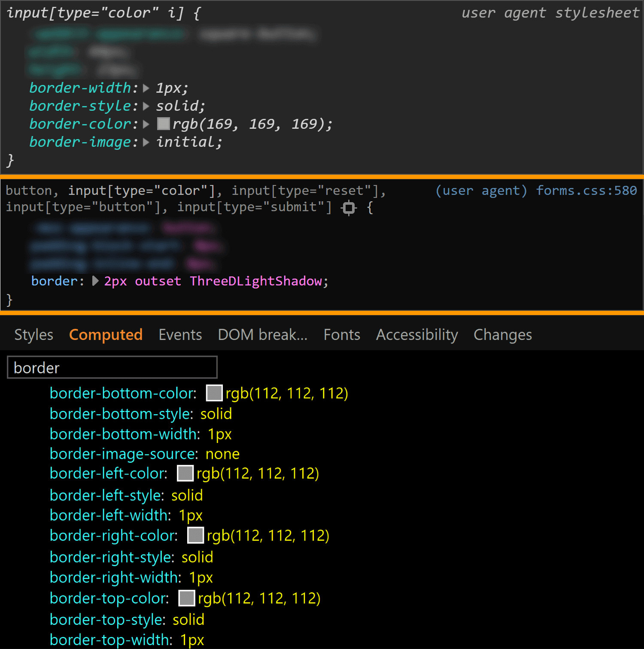This screenshot has height=649, width=644.
Task: Select the border-left-width computed row
Action: pos(126,515)
